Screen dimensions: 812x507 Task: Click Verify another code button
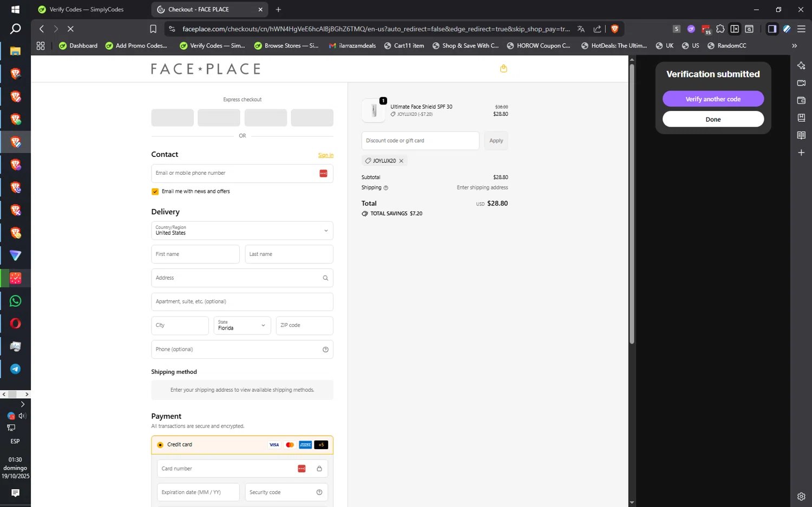[x=713, y=99]
